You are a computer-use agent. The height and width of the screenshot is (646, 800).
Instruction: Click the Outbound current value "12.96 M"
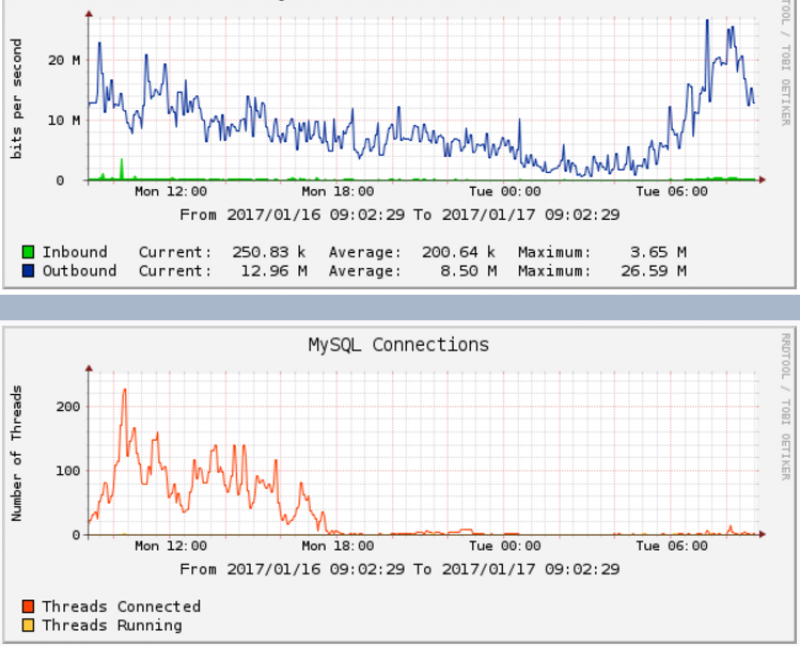(x=274, y=270)
